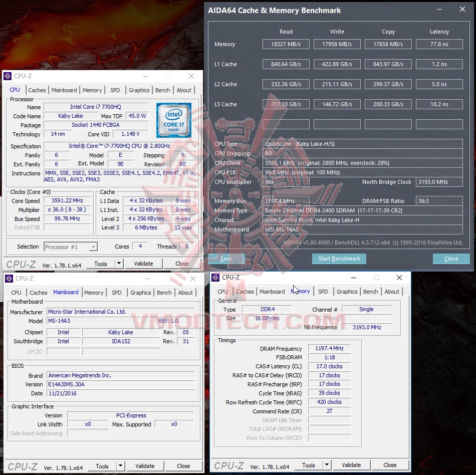Click Close button in top CPU-Z window

click(x=182, y=264)
